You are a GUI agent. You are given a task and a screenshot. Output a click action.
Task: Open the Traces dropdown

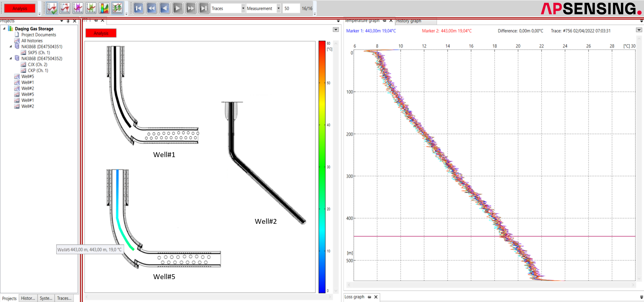228,8
